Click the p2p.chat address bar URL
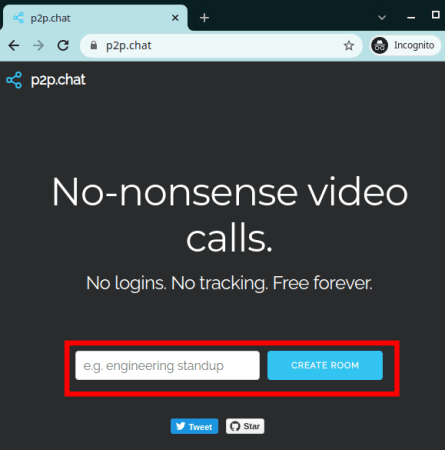Image resolution: width=445 pixels, height=450 pixels. click(129, 45)
